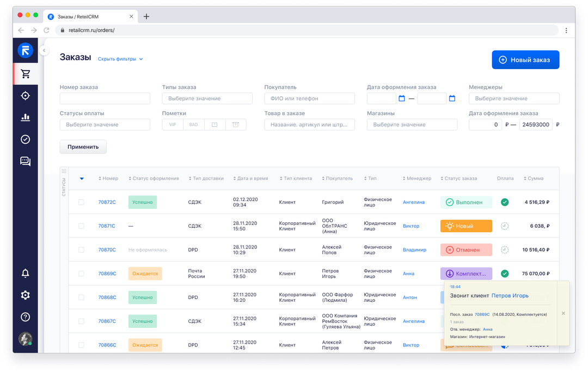
Task: Open the analytics bar chart sidebar icon
Action: pyautogui.click(x=25, y=117)
